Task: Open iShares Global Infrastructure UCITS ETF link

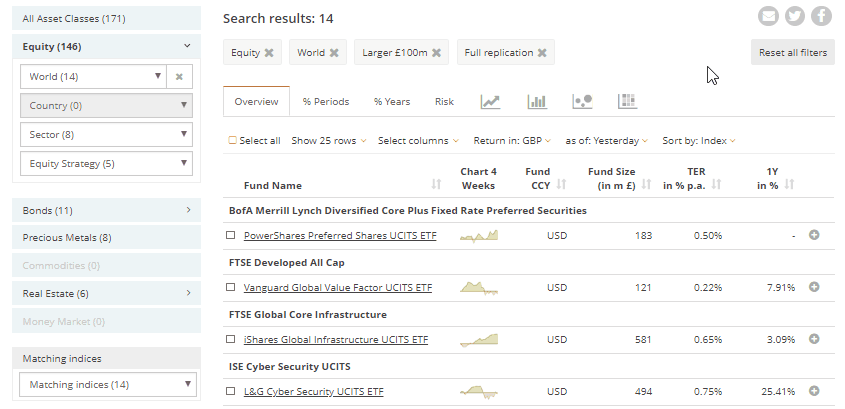Action: [336, 340]
